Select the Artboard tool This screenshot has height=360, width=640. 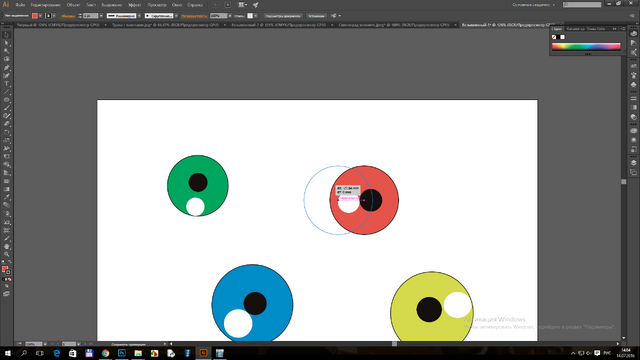(6, 231)
